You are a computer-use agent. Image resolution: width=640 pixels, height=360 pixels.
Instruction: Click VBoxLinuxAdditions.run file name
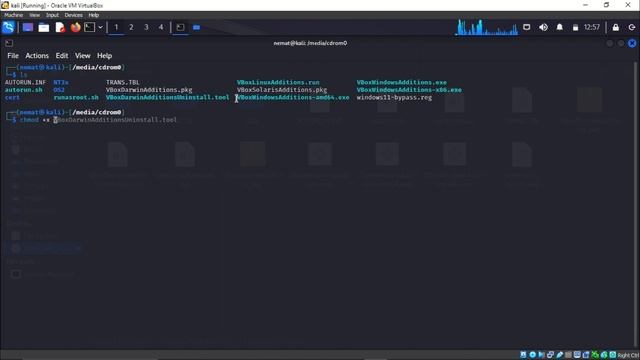coord(278,82)
